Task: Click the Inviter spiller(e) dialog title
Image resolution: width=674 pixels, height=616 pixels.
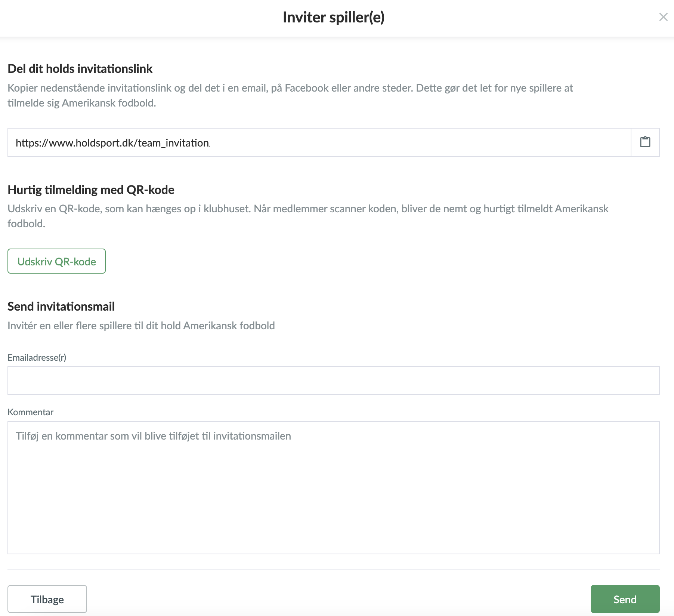Action: tap(334, 17)
